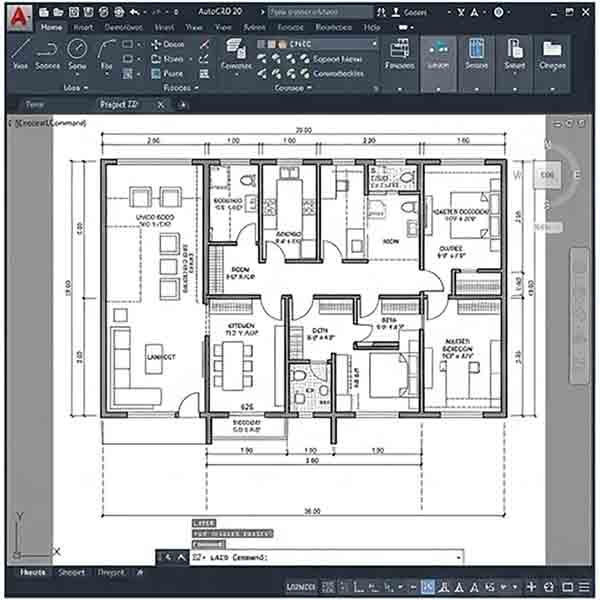Click the 20.00 overall dimension text above the plan

point(303,130)
